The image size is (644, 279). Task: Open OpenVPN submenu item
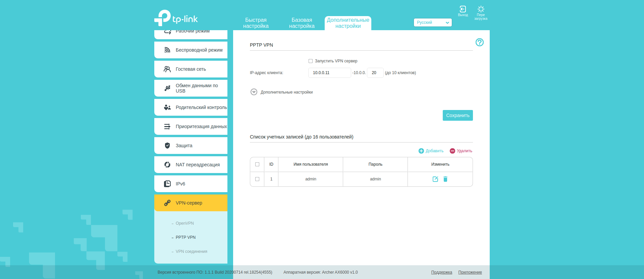(x=184, y=223)
